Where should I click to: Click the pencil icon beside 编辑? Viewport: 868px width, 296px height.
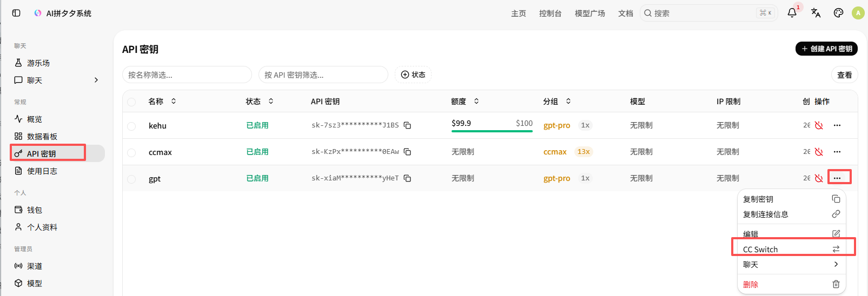(836, 234)
